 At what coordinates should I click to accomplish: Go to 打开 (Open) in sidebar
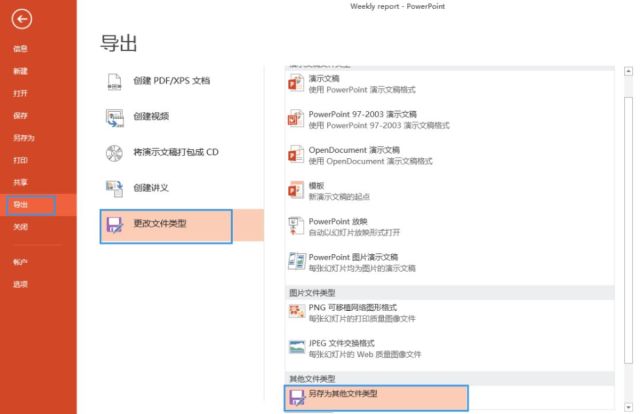point(20,93)
